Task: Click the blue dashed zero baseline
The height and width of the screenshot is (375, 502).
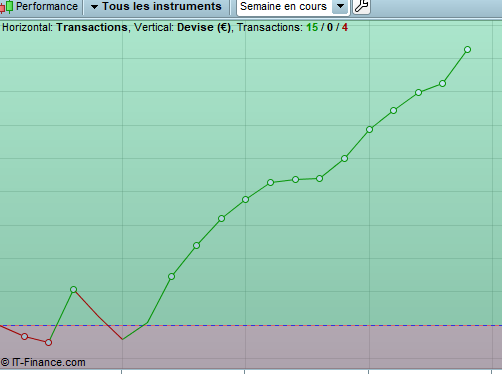Action: tap(251, 325)
